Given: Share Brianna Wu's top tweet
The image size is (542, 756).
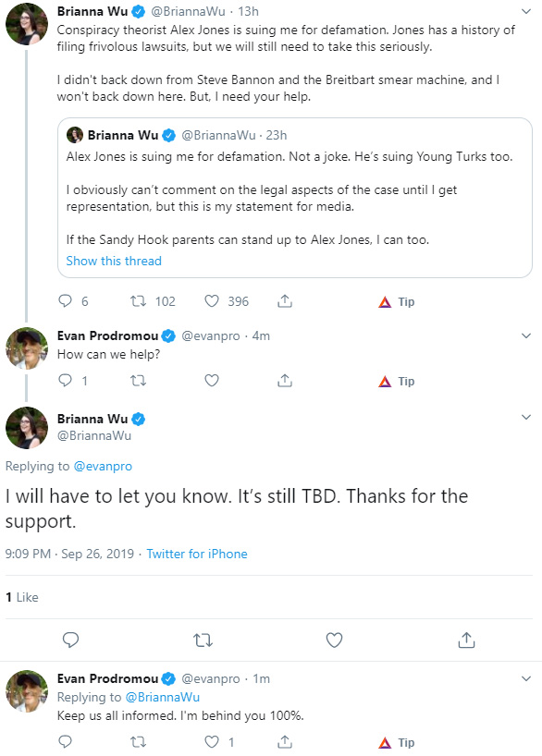Looking at the screenshot, I should [285, 301].
